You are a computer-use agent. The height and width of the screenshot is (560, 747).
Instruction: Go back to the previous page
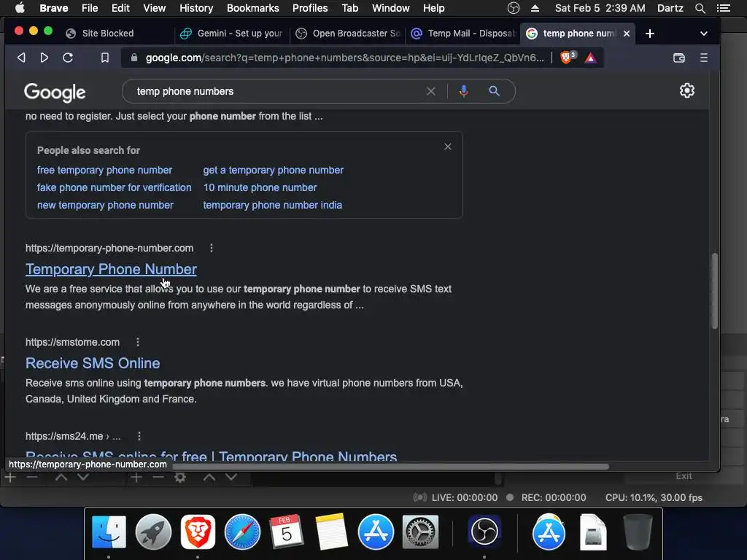click(x=21, y=58)
